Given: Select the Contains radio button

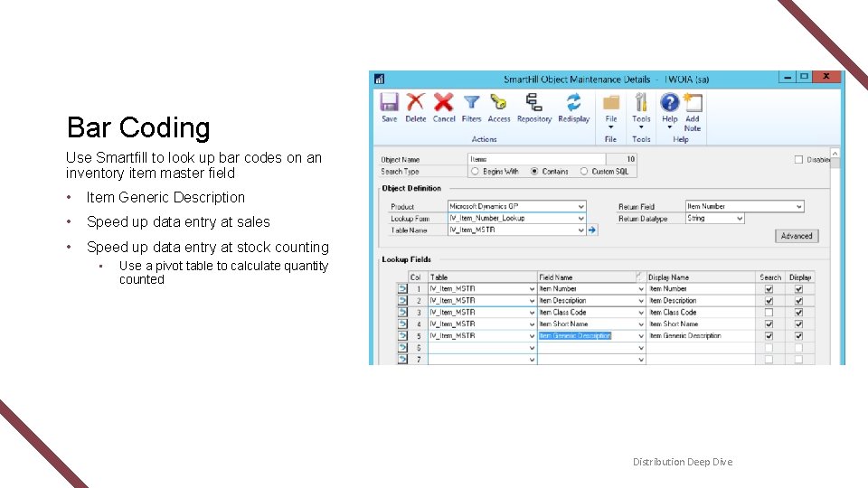Looking at the screenshot, I should (534, 172).
